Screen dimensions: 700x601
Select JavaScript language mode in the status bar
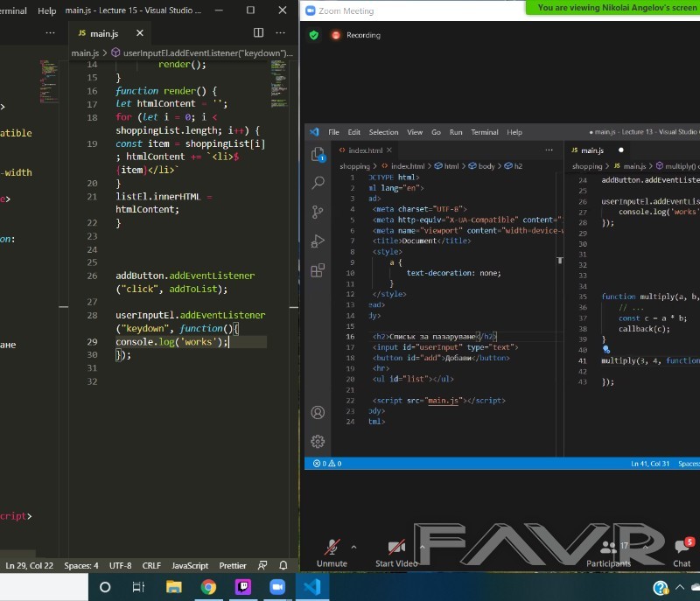click(190, 565)
